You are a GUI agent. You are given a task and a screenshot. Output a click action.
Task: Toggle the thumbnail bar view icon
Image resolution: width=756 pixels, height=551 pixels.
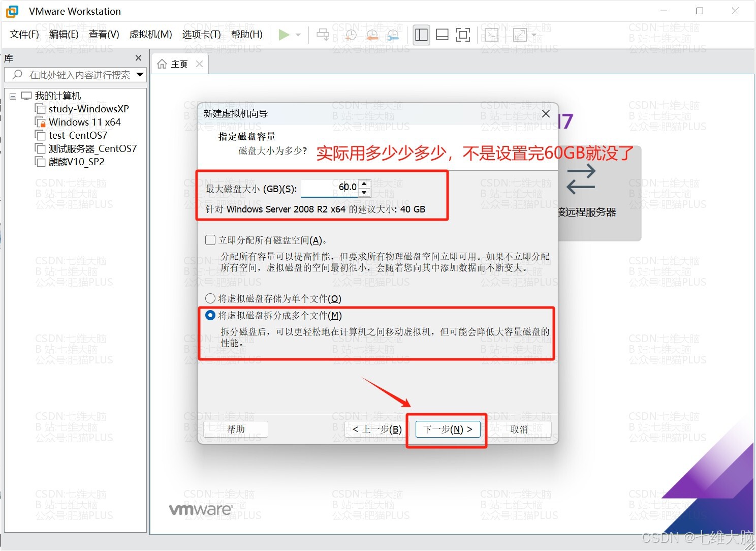point(442,35)
